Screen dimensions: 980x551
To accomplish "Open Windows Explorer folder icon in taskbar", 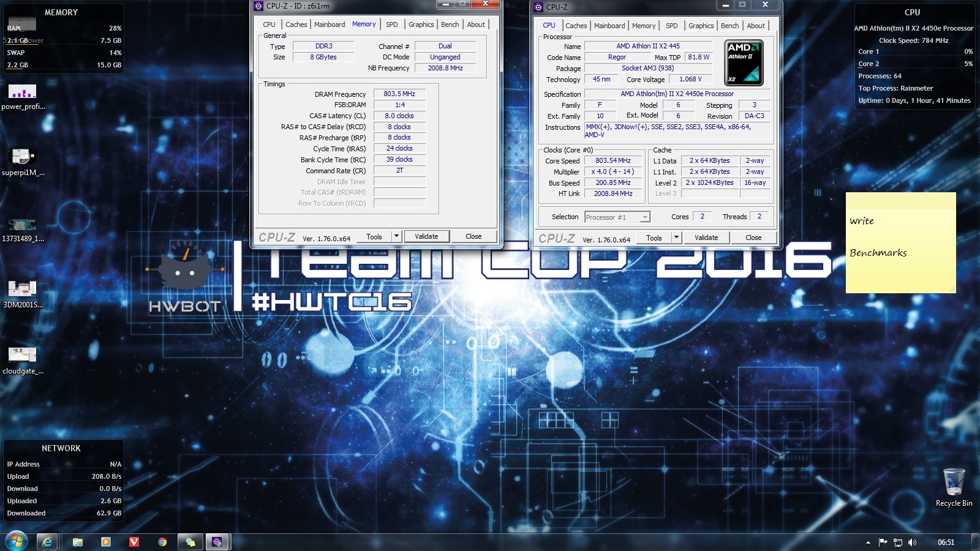I will point(78,542).
